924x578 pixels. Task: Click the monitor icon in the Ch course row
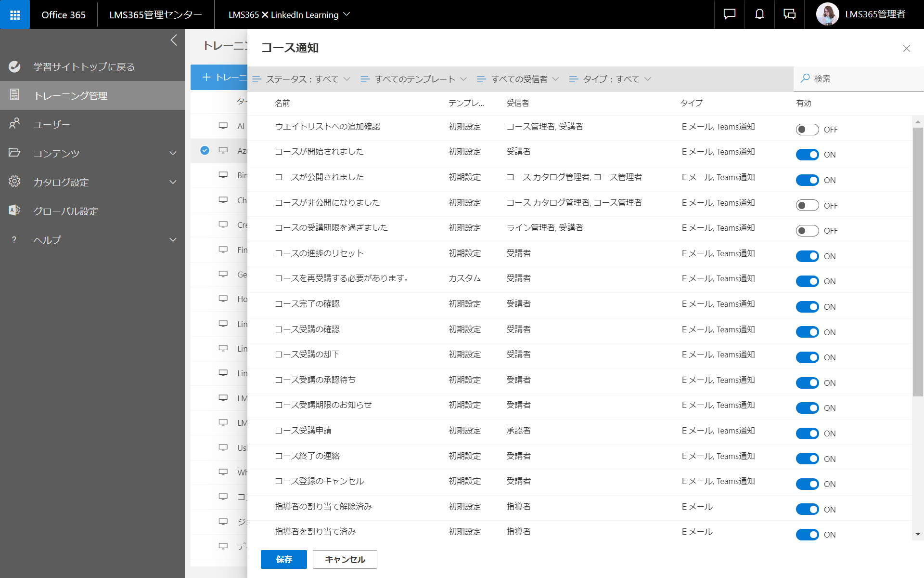tap(223, 200)
